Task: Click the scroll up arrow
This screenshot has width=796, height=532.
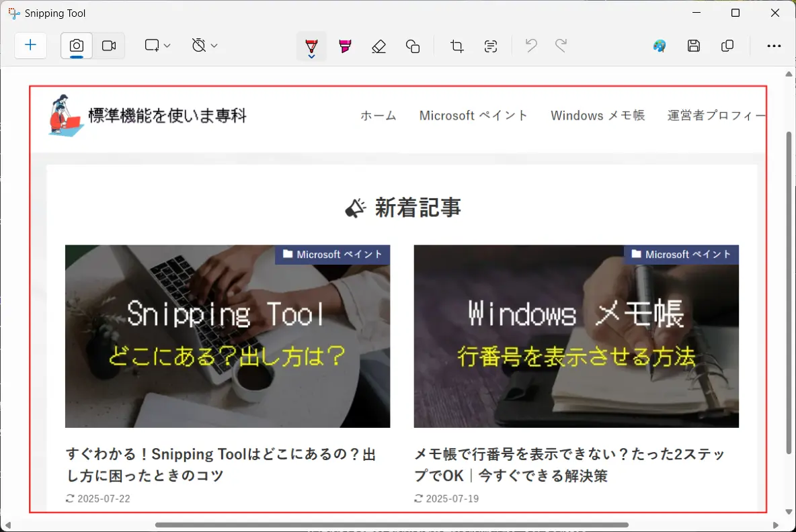Action: tap(789, 74)
